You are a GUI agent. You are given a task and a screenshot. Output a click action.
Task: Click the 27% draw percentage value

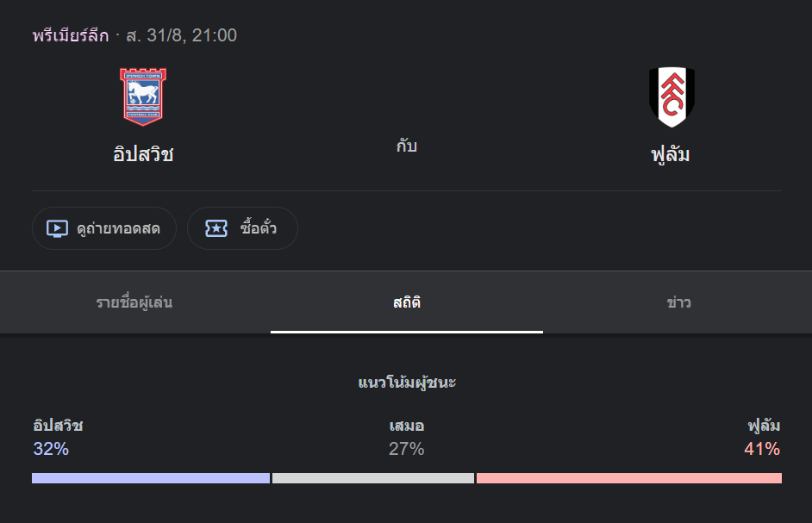pyautogui.click(x=407, y=449)
